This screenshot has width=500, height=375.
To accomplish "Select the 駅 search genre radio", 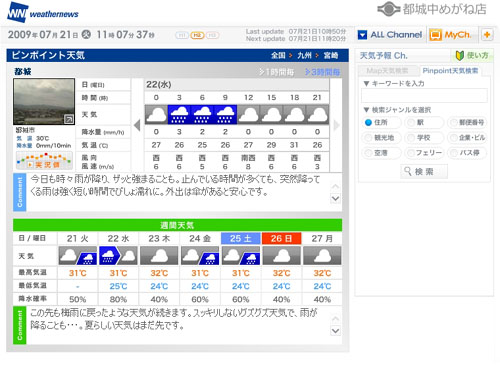I will click(x=411, y=122).
